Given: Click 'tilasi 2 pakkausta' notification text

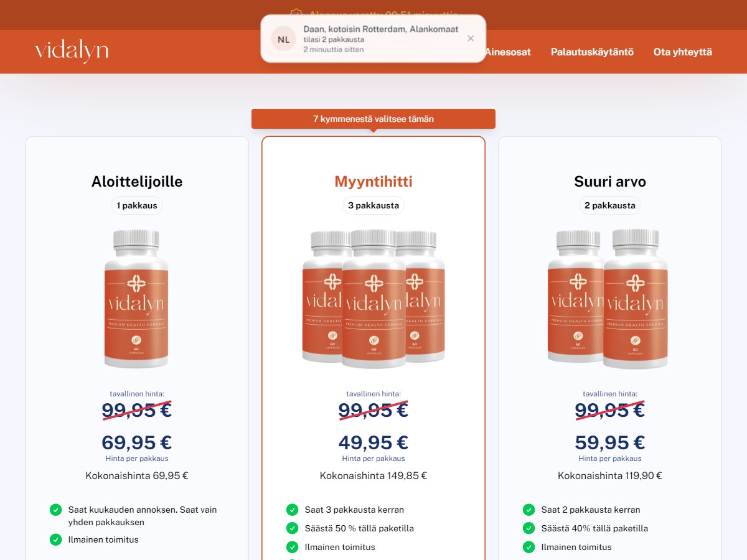Looking at the screenshot, I should [334, 39].
